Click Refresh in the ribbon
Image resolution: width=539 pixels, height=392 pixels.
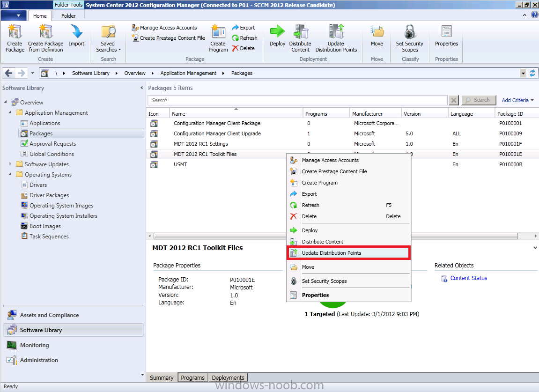(244, 38)
